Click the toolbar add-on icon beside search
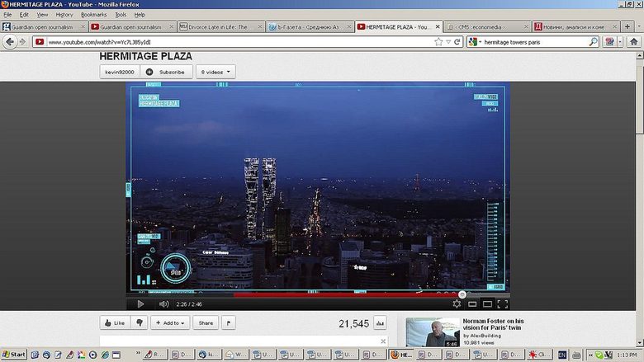 pyautogui.click(x=609, y=42)
